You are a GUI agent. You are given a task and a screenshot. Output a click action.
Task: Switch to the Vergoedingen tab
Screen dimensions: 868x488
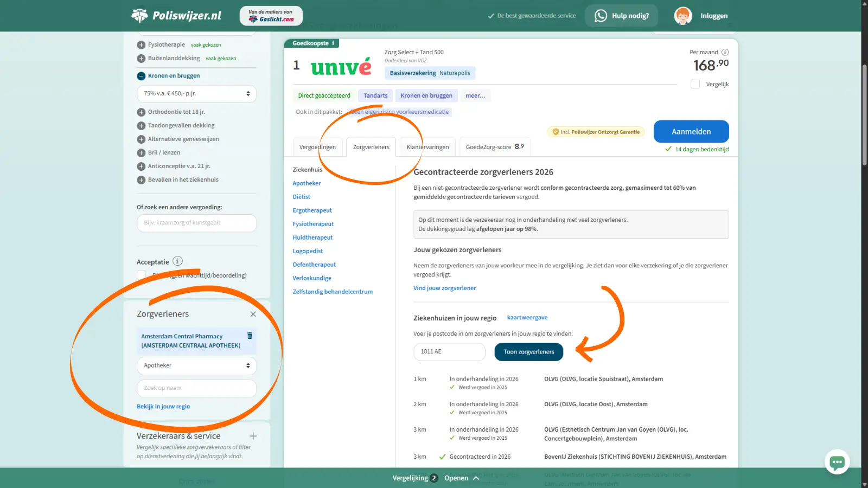(317, 147)
